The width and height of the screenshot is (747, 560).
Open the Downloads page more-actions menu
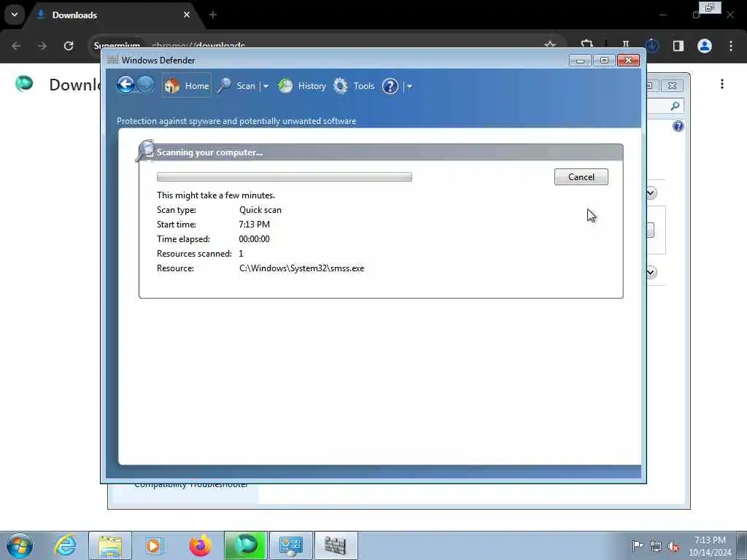tap(722, 84)
